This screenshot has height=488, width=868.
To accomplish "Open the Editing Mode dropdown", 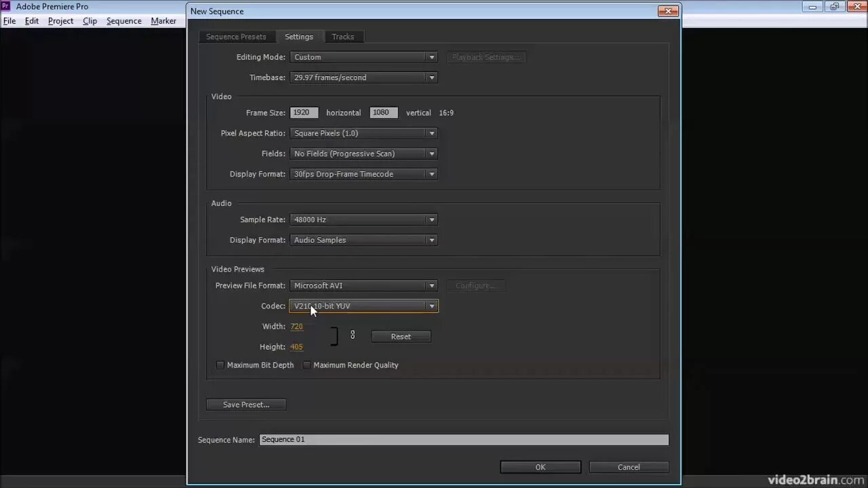I will 363,57.
